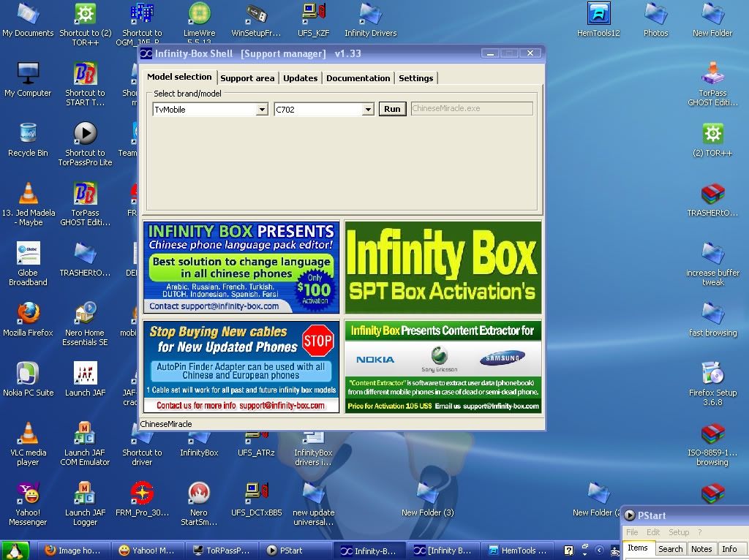The width and height of the screenshot is (749, 560).
Task: Click the Run button
Action: [392, 109]
